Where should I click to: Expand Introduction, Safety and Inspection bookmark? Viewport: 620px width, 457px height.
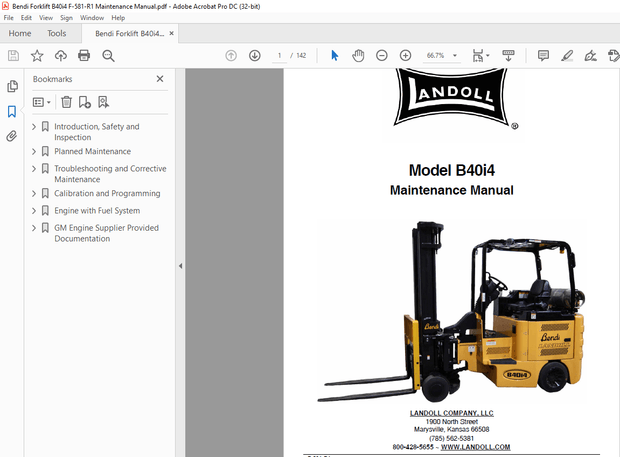point(34,127)
